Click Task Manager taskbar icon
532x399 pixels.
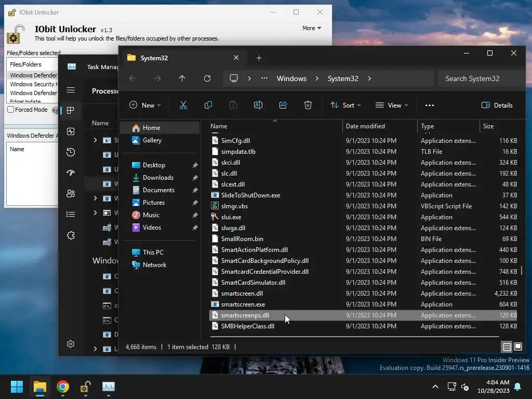click(x=109, y=387)
